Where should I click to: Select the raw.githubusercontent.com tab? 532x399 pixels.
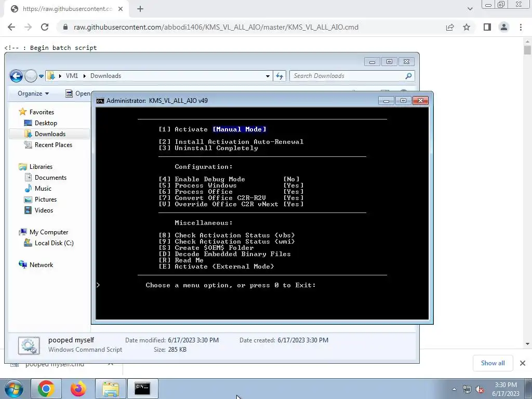pyautogui.click(x=66, y=9)
